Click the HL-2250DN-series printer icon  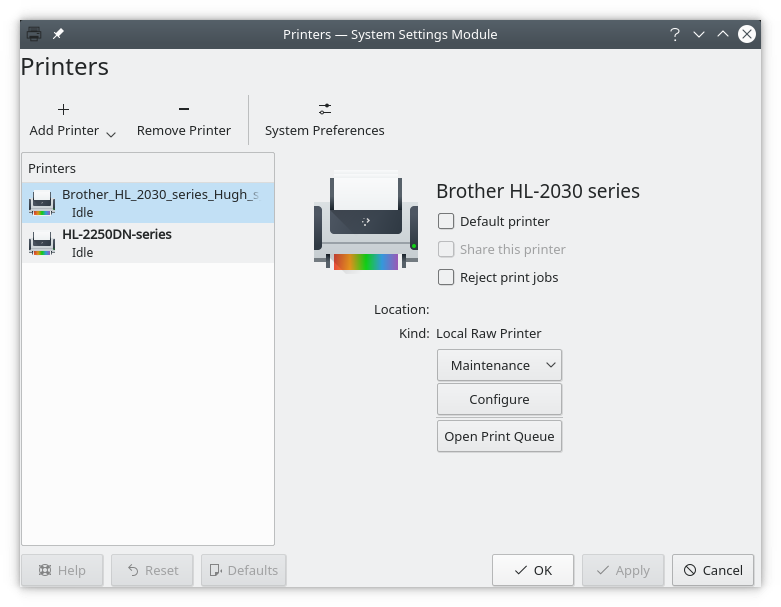tap(42, 243)
